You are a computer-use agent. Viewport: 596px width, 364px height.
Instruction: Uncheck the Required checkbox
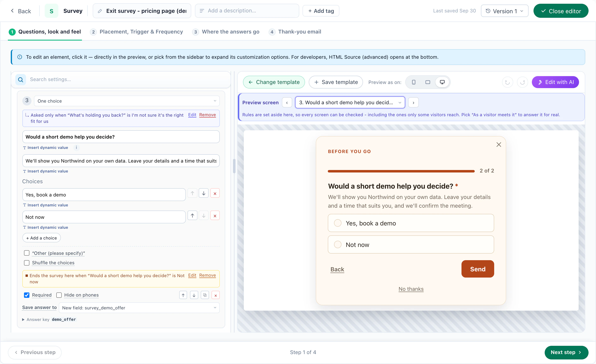27,295
